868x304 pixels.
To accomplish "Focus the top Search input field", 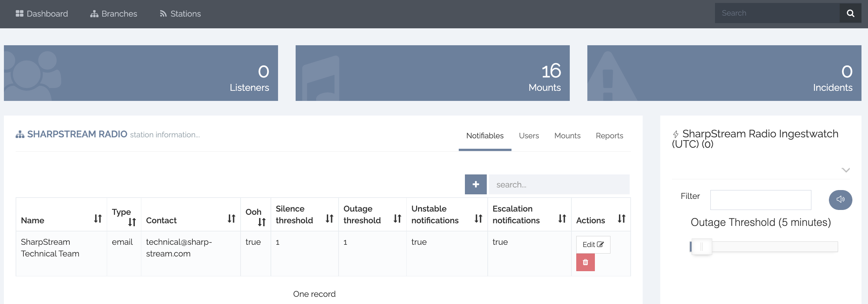I will coord(777,13).
